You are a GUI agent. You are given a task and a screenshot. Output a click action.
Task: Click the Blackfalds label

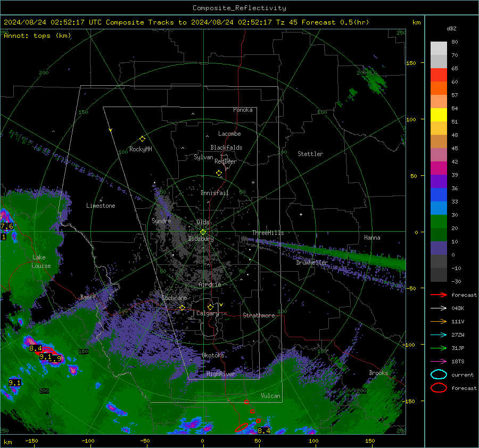(226, 148)
